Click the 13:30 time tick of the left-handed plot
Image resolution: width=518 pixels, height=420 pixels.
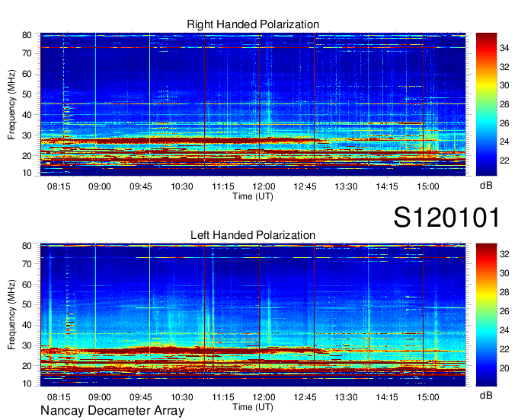click(346, 397)
